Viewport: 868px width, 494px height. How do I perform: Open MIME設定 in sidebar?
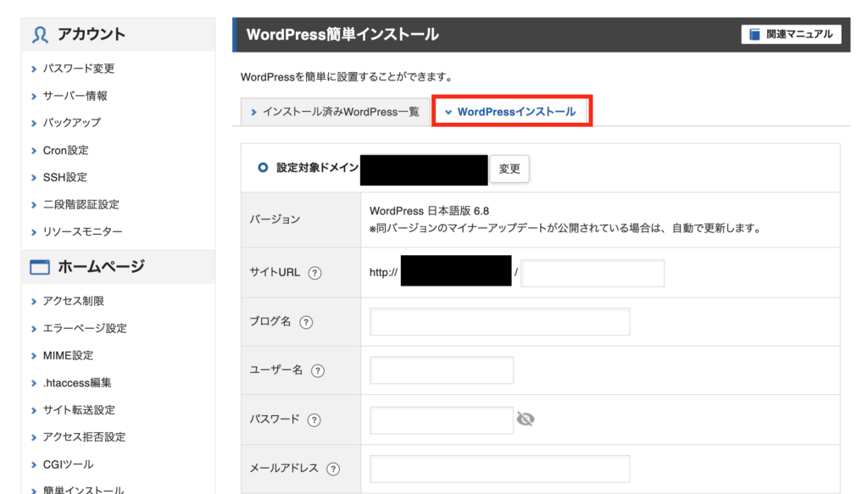(x=68, y=356)
